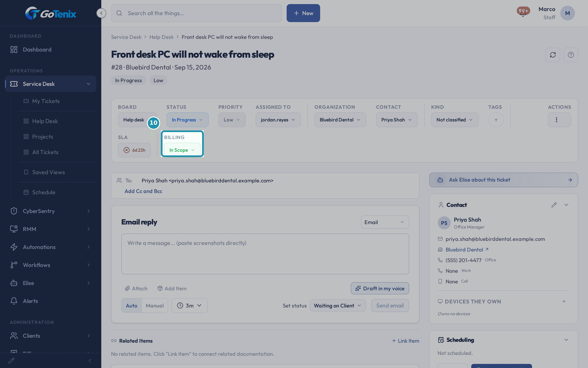Screen dimensions: 588x368
Task: Select Auto time tracking mode
Action: pyautogui.click(x=131, y=305)
